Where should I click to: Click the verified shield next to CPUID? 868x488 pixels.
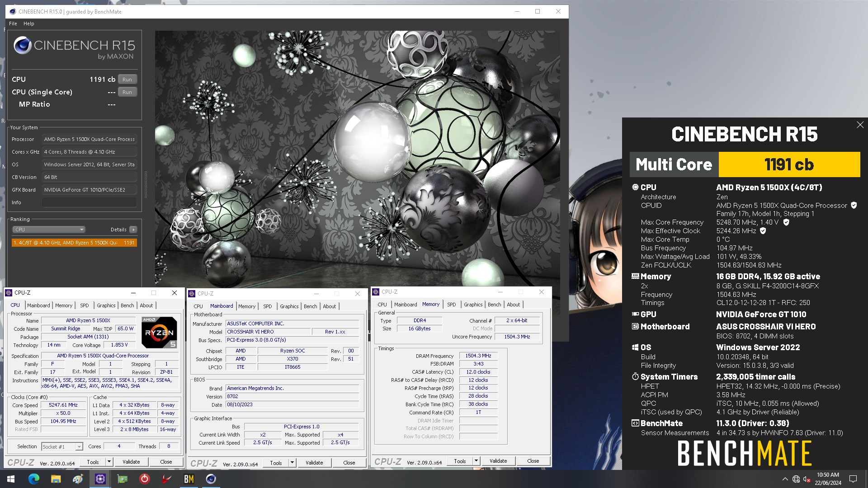[854, 205]
